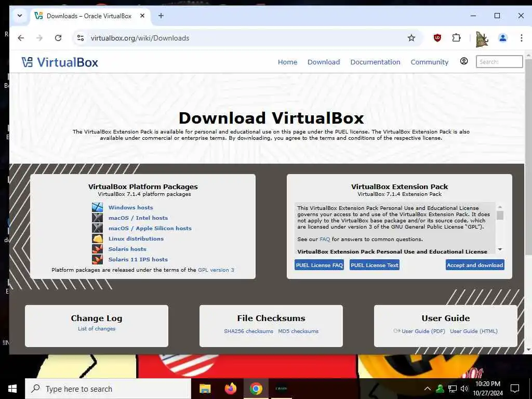Open the Extensions puzzle icon
Screen dimensions: 532x399
pyautogui.click(x=456, y=38)
